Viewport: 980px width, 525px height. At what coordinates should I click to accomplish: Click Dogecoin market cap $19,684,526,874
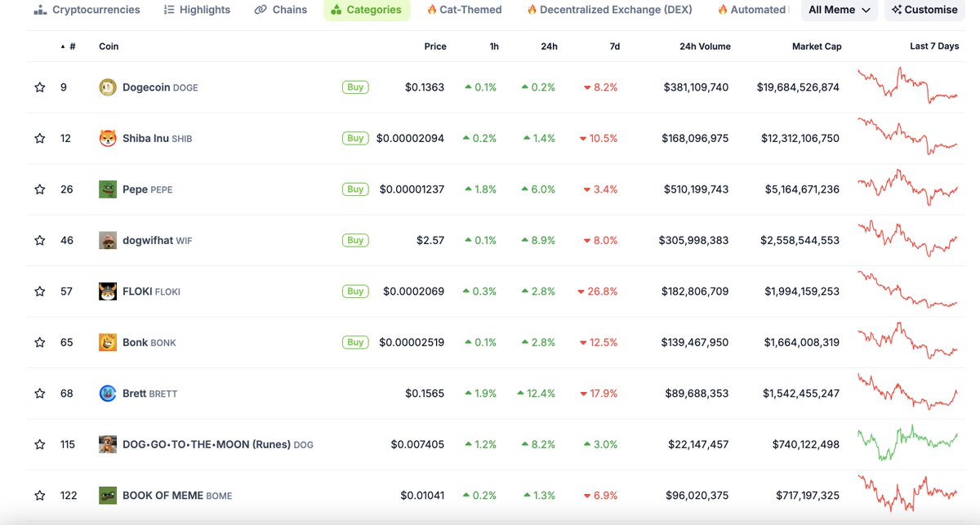tap(798, 87)
